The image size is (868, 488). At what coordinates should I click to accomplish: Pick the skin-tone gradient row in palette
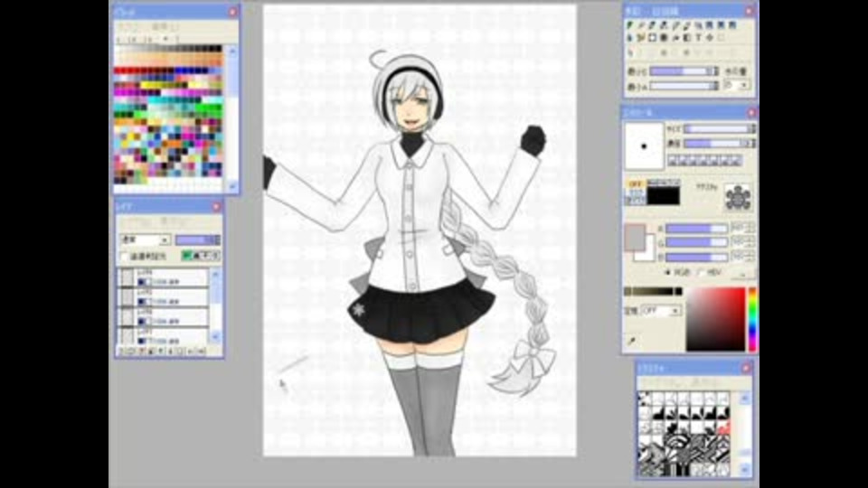(x=168, y=59)
